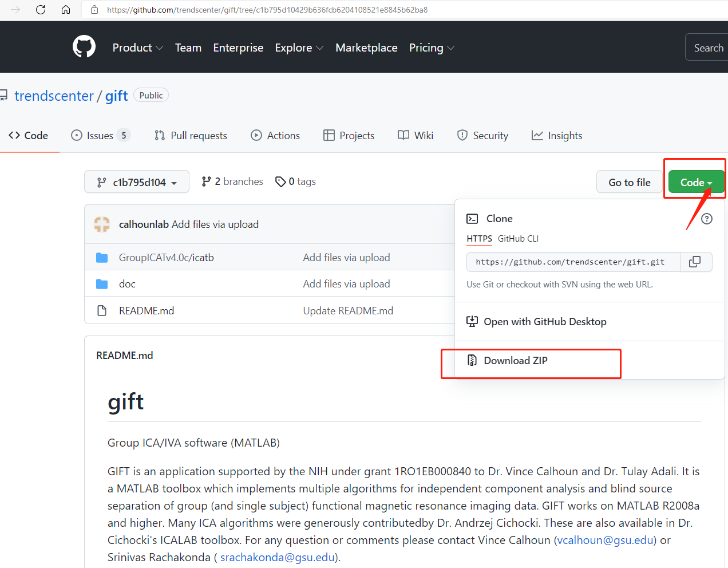
Task: Open Marketplace in top navigation
Action: (366, 48)
